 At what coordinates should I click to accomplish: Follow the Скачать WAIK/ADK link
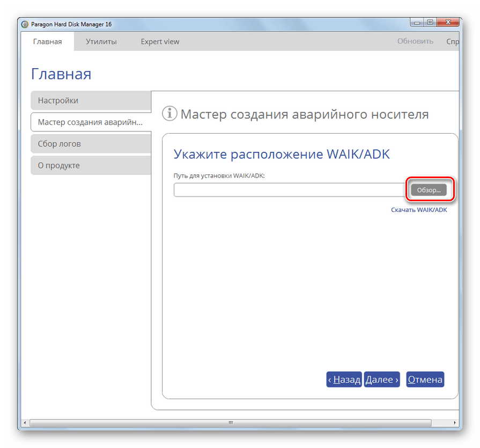click(x=419, y=210)
